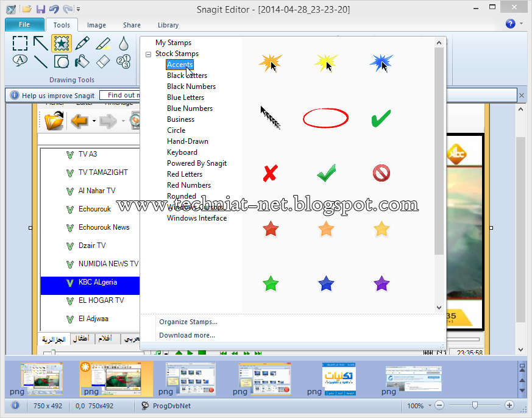Select the Step numbering tool
Screen dimensions: 532x418
(x=122, y=62)
